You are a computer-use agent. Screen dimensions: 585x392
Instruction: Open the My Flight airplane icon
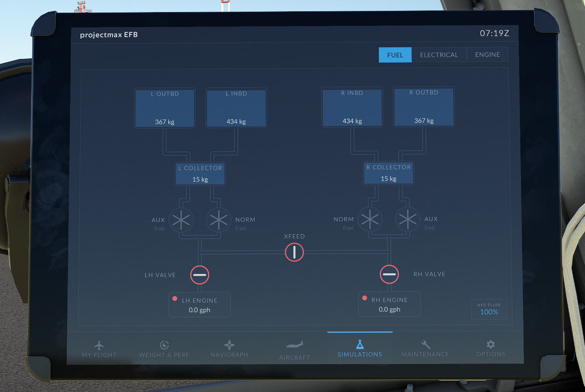[99, 346]
